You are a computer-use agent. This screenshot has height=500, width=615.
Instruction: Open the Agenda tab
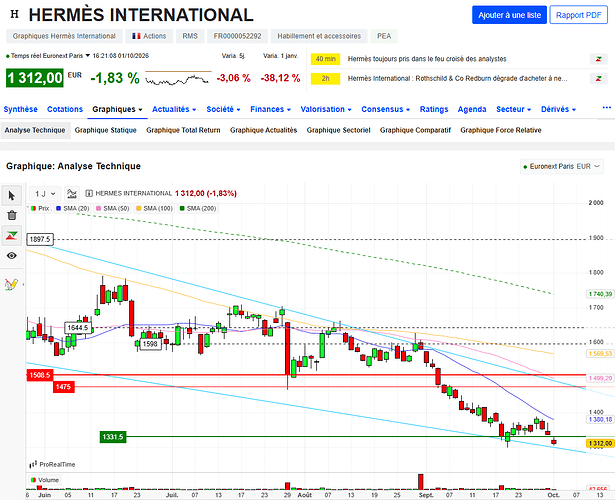pos(472,109)
